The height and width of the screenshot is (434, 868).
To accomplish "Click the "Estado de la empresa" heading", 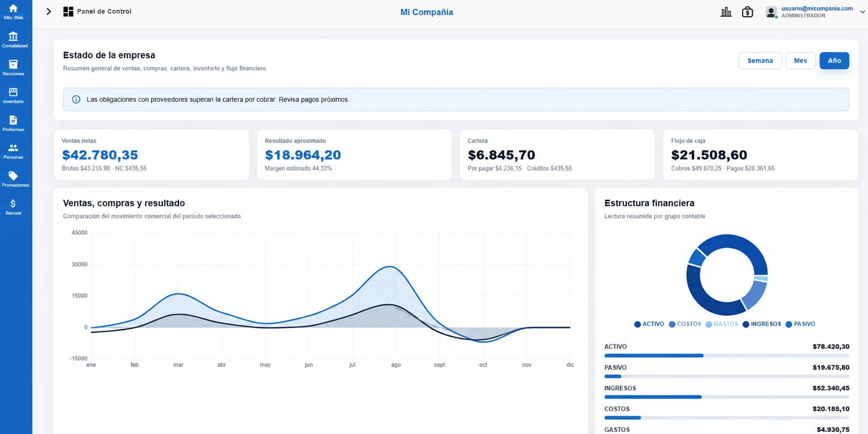I will point(109,55).
